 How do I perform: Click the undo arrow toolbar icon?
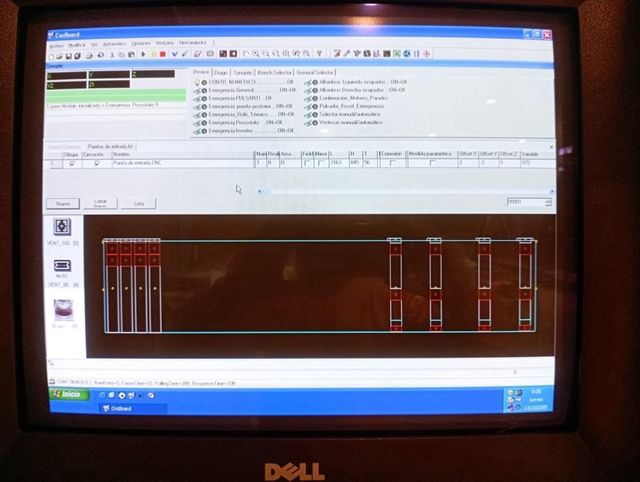coord(100,55)
